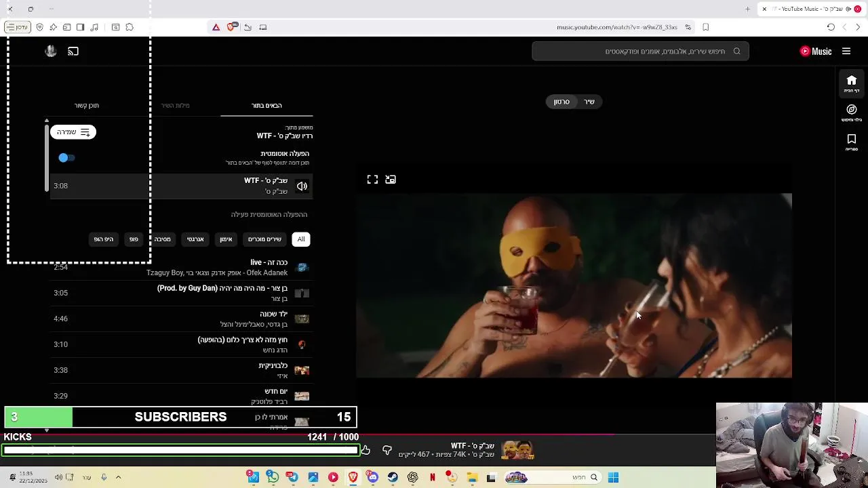This screenshot has width=868, height=488.
Task: Click the browser update (עדכון) button
Action: coord(18,27)
